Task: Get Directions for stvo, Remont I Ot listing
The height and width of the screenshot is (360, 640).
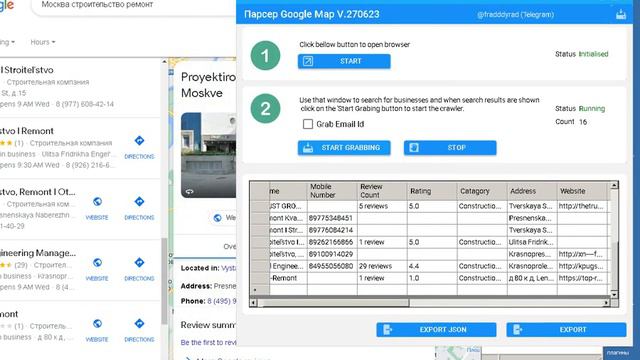Action: 139,208
